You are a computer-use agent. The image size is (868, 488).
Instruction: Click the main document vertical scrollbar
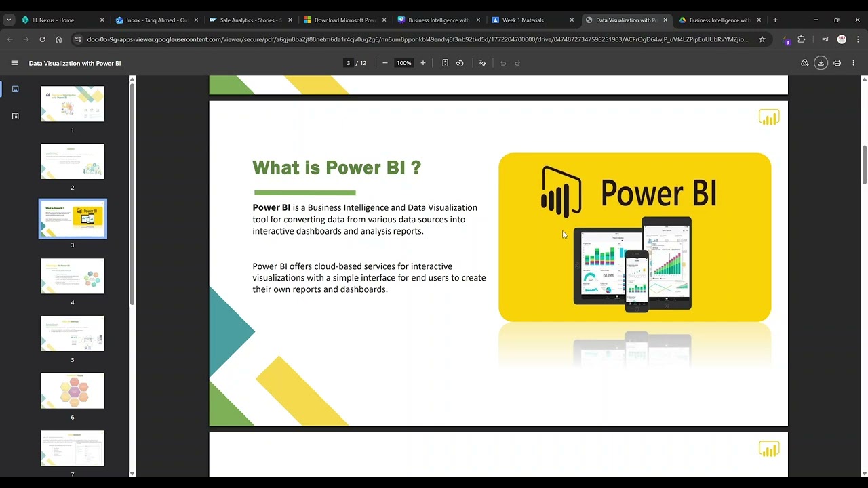tap(864, 165)
